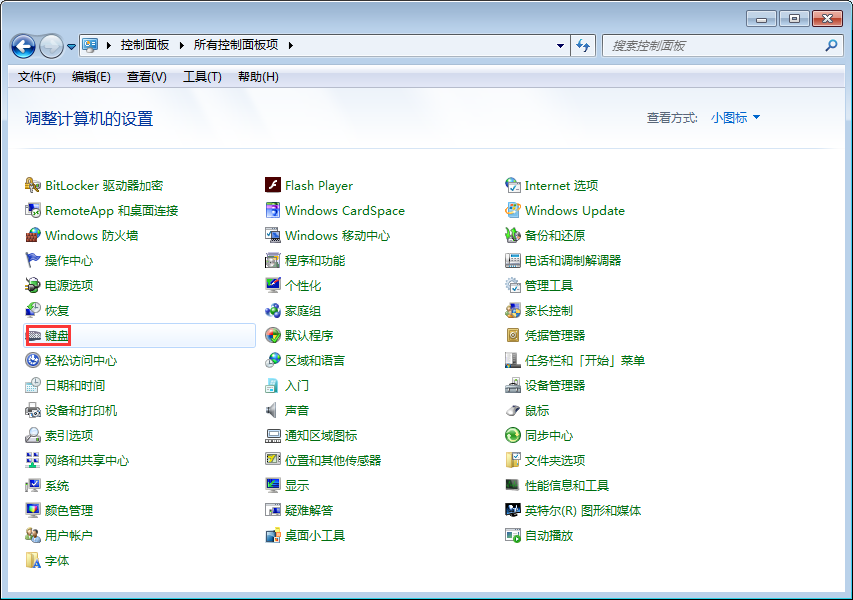Click the 设备管理器 icon
The height and width of the screenshot is (600, 853).
[x=513, y=385]
